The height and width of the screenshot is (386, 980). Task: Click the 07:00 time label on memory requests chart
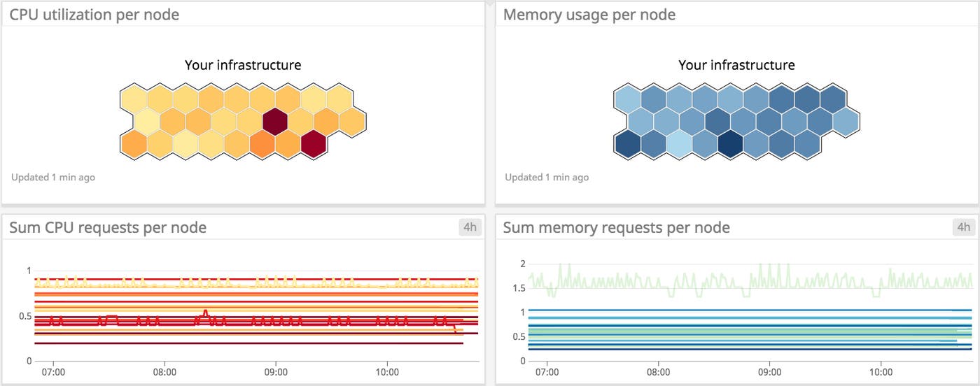[x=547, y=373]
